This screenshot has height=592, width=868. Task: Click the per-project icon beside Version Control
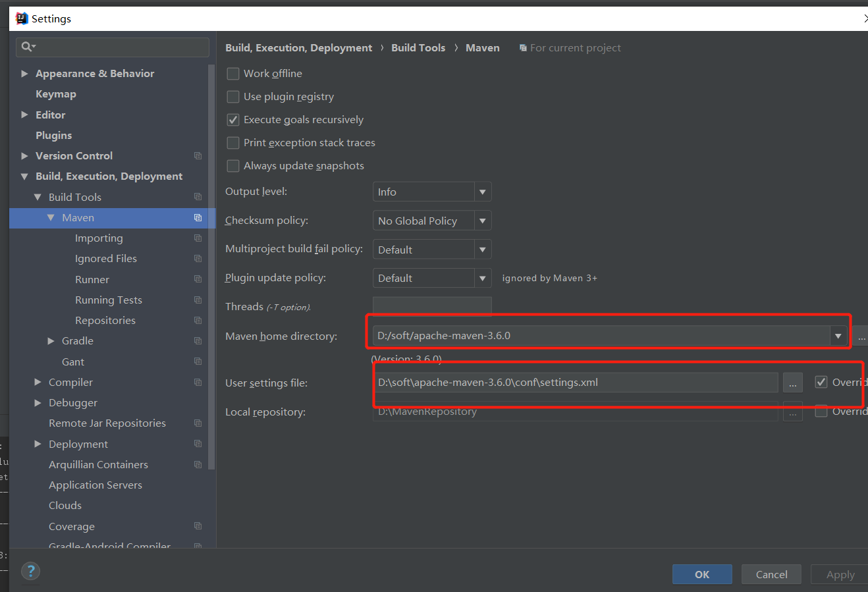tap(198, 155)
